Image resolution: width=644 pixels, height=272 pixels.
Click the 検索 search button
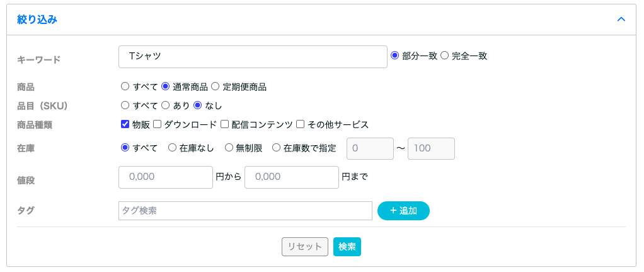tap(347, 247)
